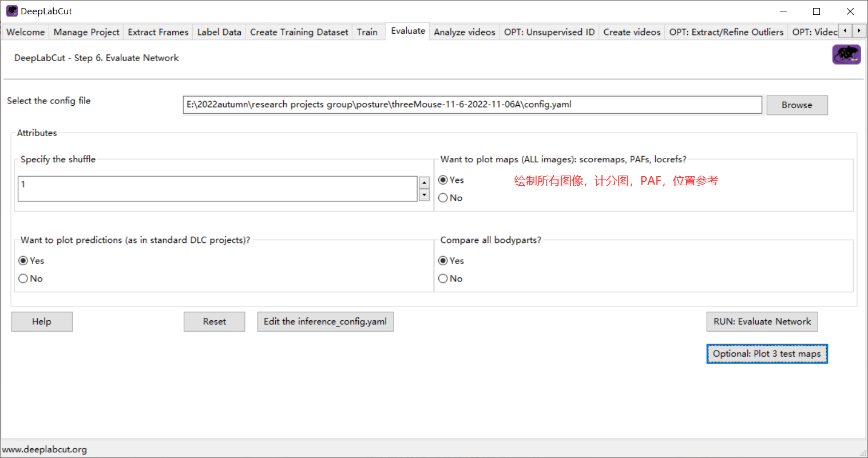
Task: Click the shuffle number input field
Action: click(217, 189)
